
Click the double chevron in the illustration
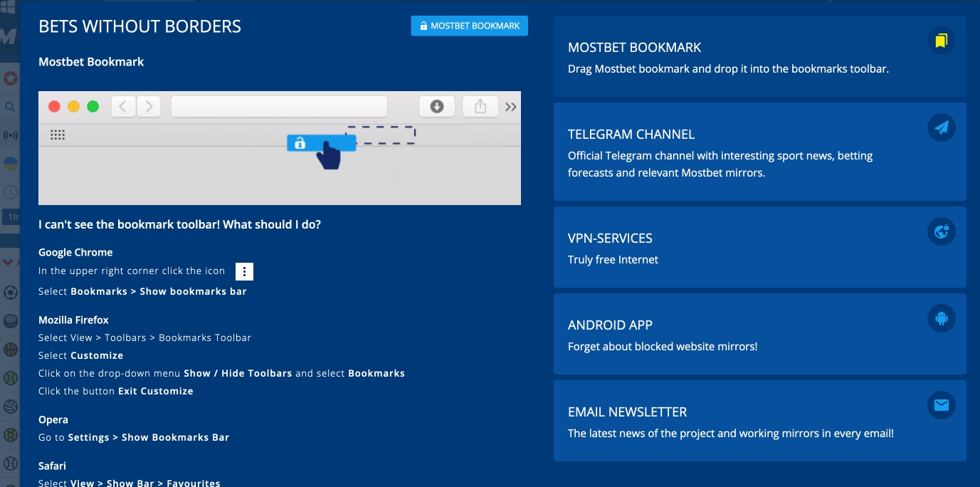pos(511,107)
